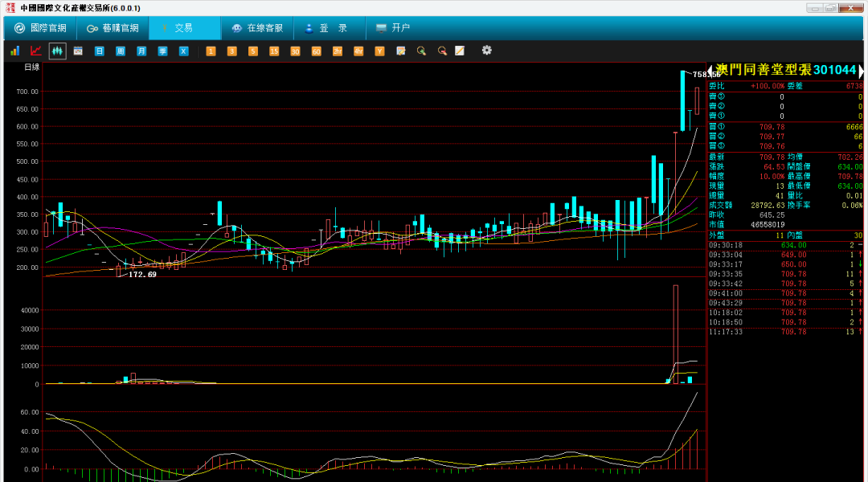This screenshot has height=482, width=868.
Task: Open the 开户 tab
Action: click(394, 28)
